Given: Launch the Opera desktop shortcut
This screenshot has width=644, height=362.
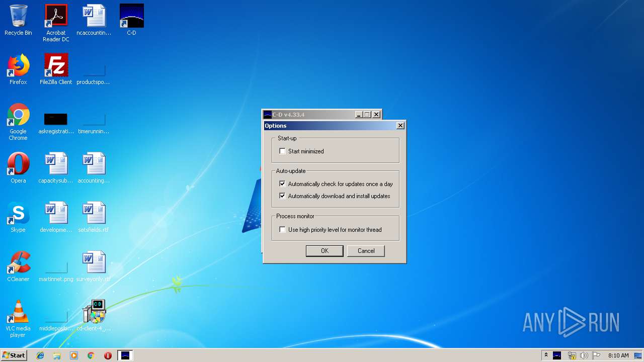Looking at the screenshot, I should pyautogui.click(x=18, y=168).
